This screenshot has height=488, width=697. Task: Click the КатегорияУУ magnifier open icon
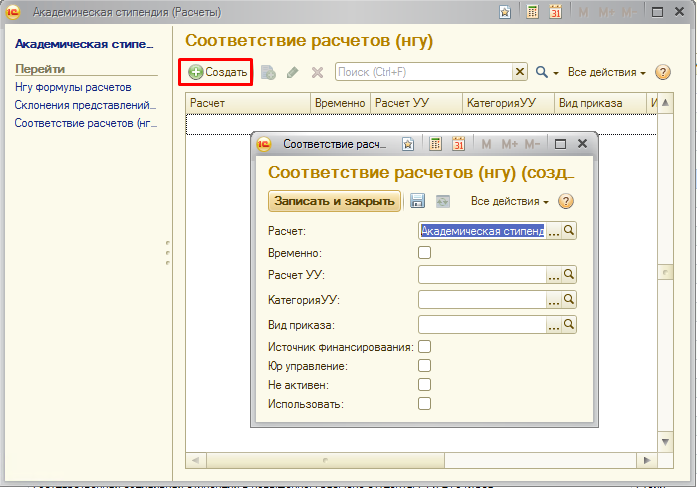coord(569,299)
